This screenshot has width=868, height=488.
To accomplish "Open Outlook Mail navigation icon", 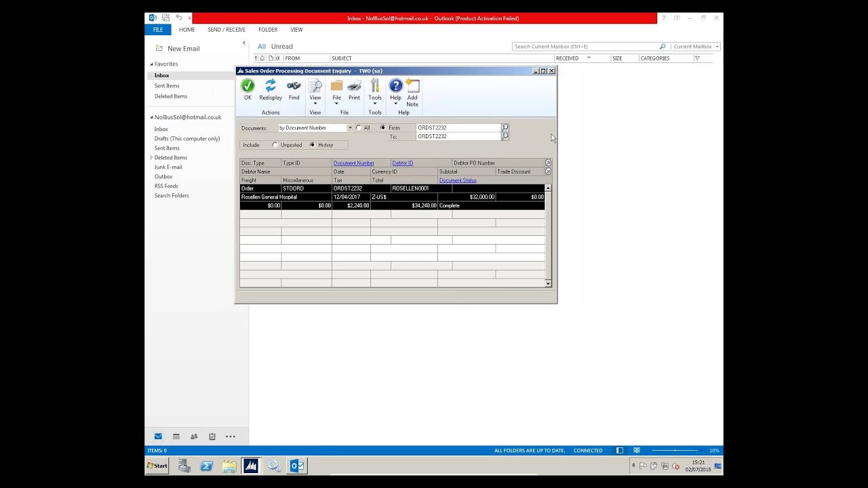I will 158,436.
